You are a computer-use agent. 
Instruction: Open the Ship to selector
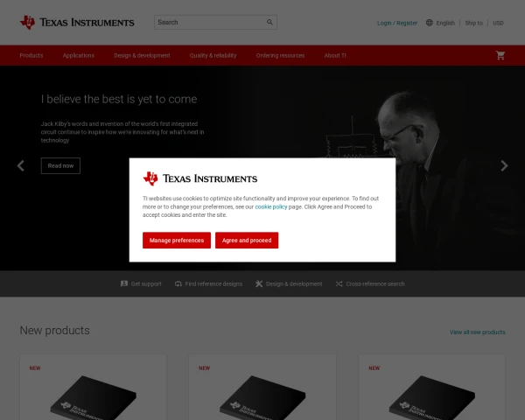tap(473, 23)
